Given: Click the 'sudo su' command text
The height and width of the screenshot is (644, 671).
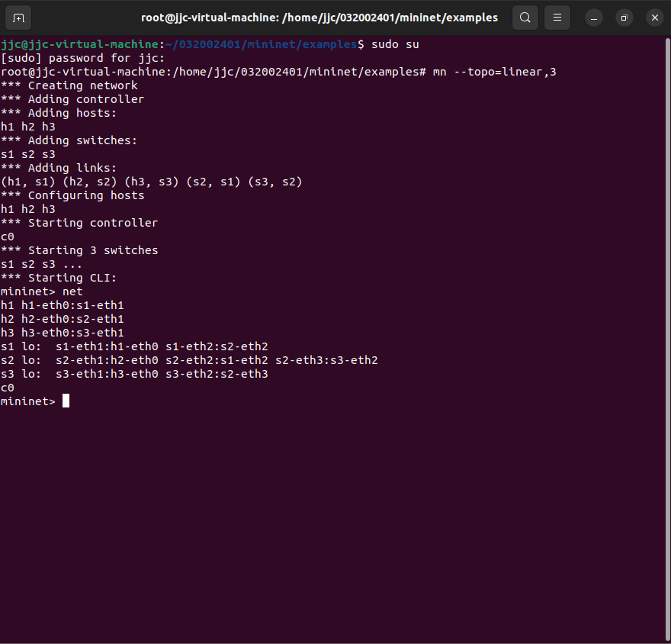Looking at the screenshot, I should tap(395, 44).
